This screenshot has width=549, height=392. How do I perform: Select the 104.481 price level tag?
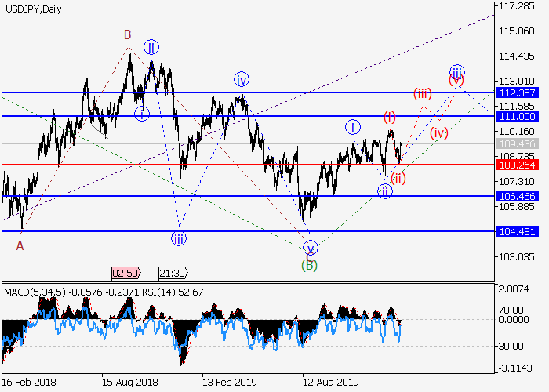point(516,231)
